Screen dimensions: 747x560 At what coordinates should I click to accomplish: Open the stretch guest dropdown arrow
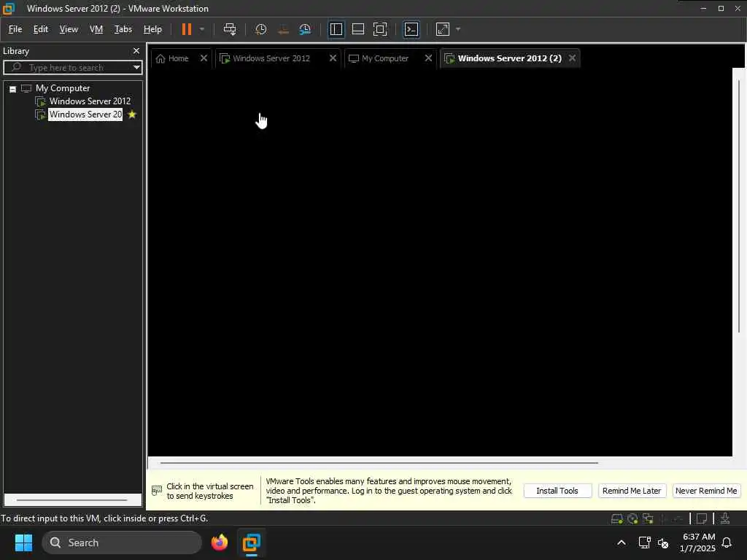point(458,29)
